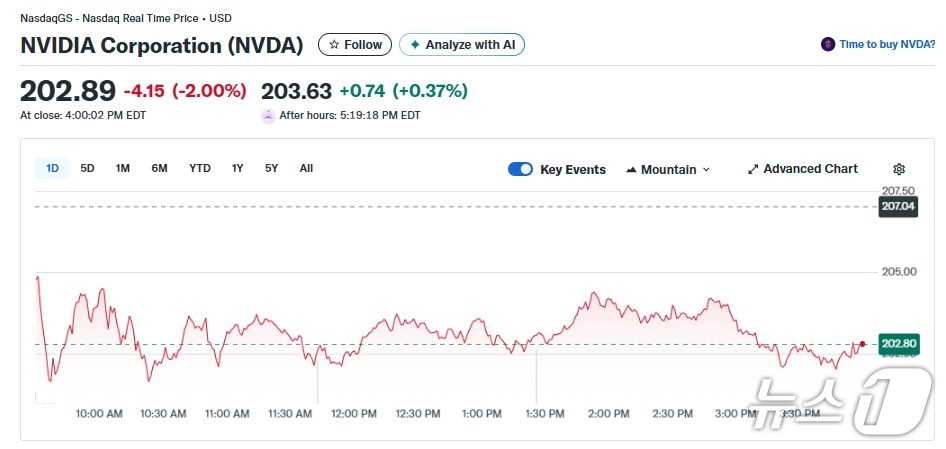
Task: Select the 1D time range tab
Action: click(52, 168)
